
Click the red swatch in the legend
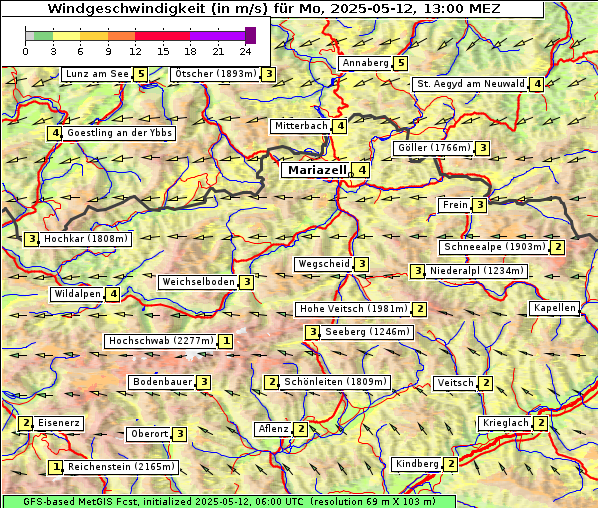click(x=162, y=36)
